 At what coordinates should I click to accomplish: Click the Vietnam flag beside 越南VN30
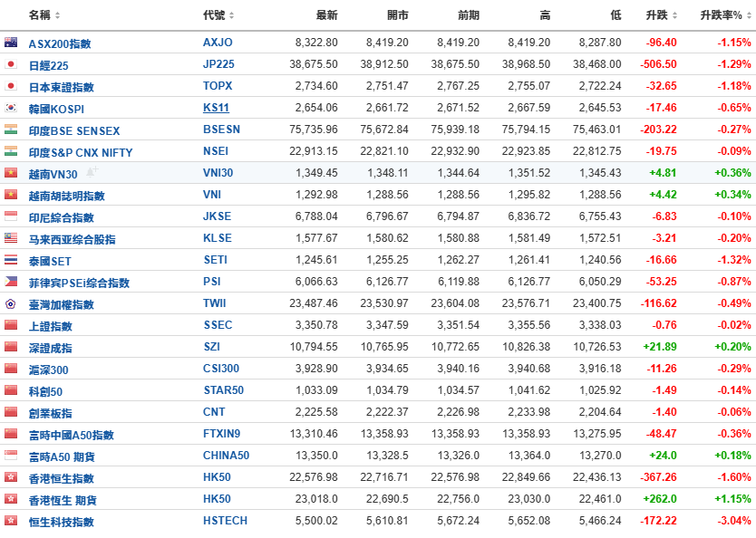11,172
